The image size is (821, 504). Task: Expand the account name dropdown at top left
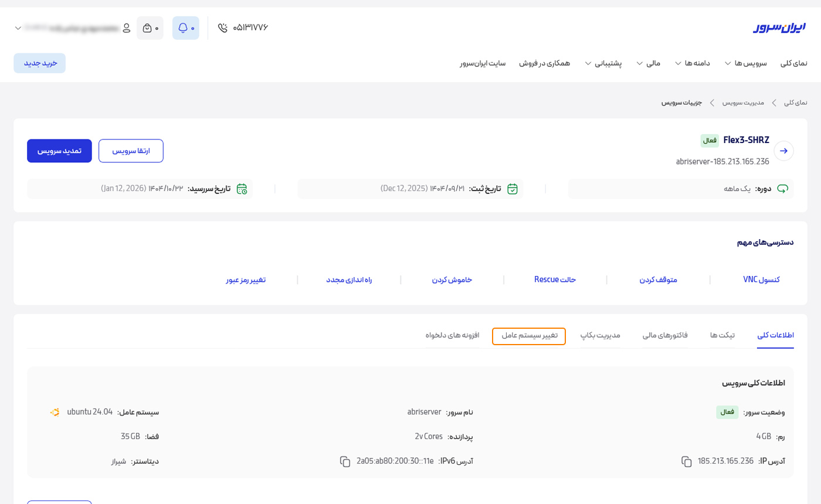click(18, 28)
